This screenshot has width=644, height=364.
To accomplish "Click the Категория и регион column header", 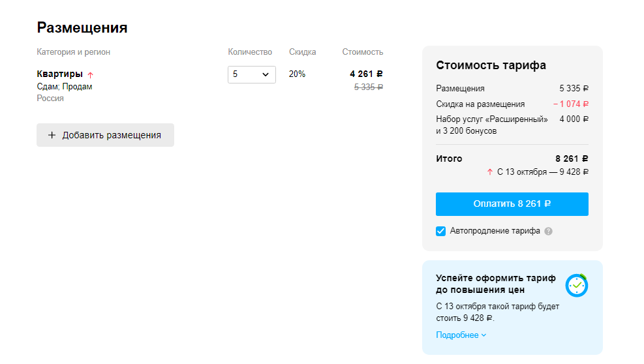I will (x=73, y=52).
